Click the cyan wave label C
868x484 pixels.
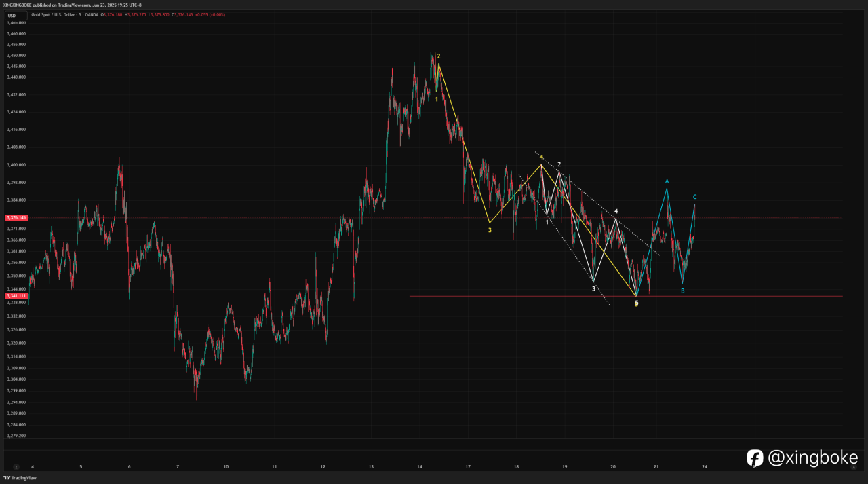pos(694,197)
